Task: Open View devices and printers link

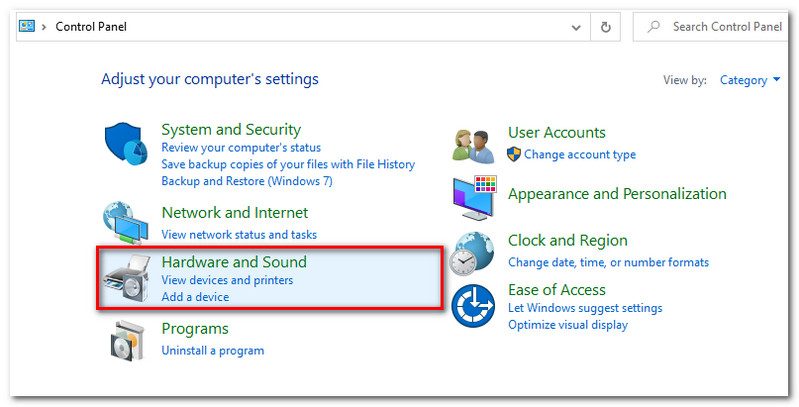Action: 227,280
